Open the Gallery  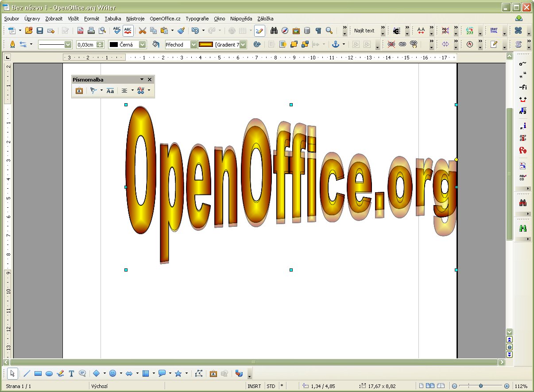296,31
